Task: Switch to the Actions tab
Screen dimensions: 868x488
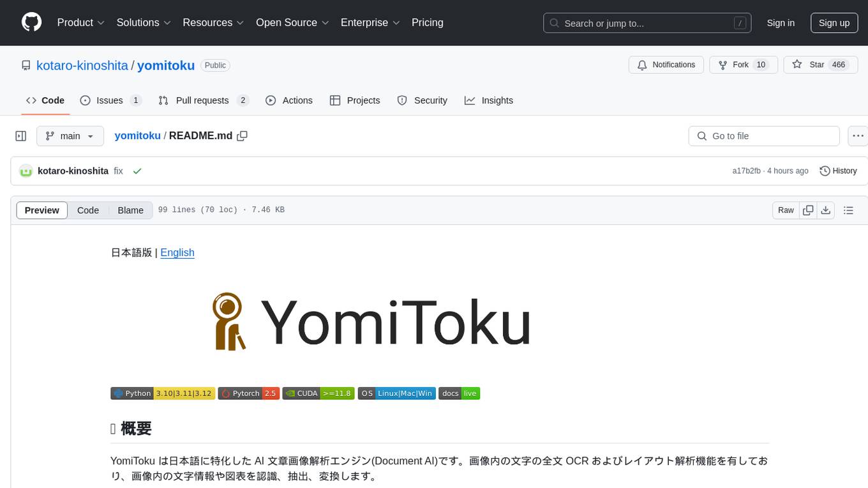Action: 289,100
